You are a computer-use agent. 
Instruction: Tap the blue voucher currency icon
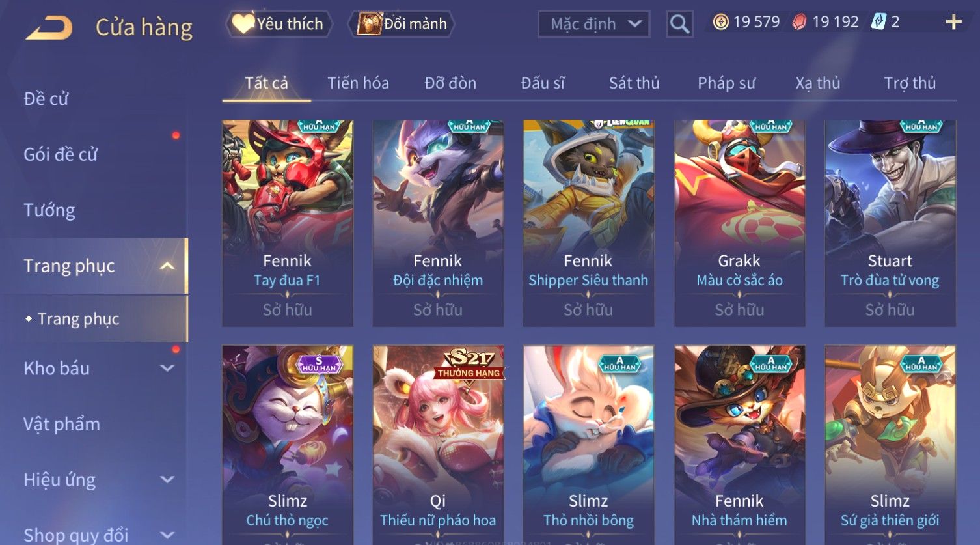[879, 22]
